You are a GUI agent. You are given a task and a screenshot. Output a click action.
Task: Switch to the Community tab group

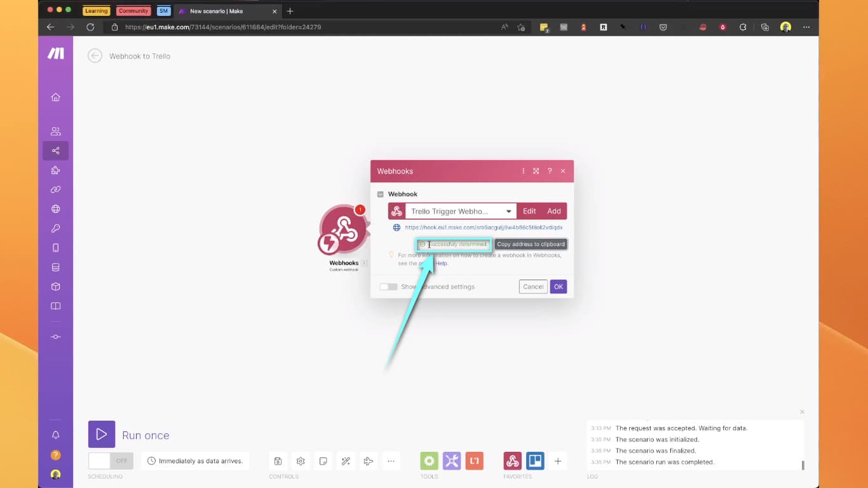pos(133,11)
